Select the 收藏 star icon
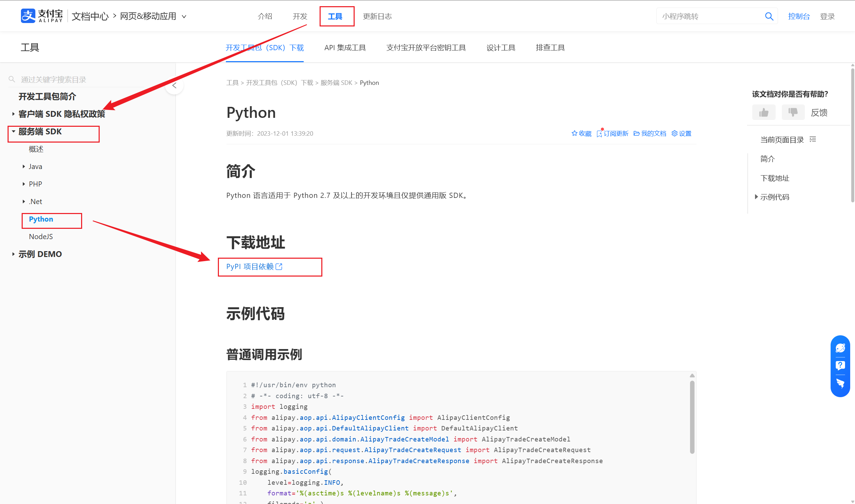Viewport: 855px width, 504px height. point(574,133)
